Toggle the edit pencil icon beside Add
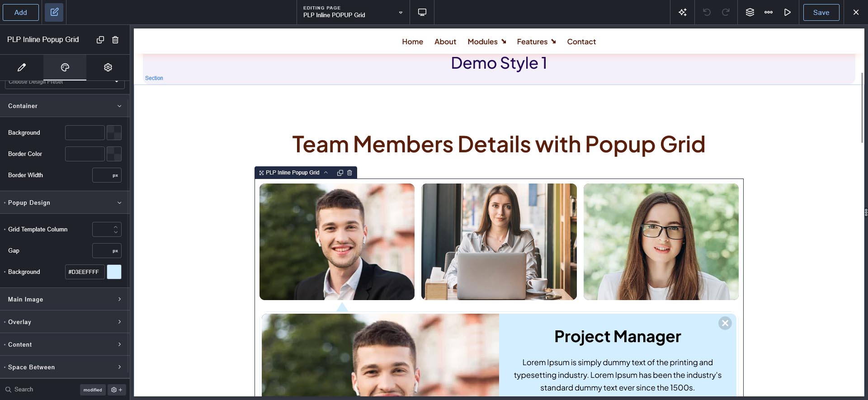The height and width of the screenshot is (400, 868). point(54,12)
